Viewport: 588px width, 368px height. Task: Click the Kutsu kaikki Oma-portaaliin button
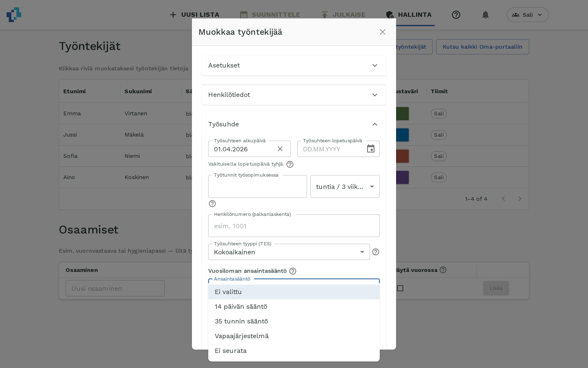(x=482, y=47)
